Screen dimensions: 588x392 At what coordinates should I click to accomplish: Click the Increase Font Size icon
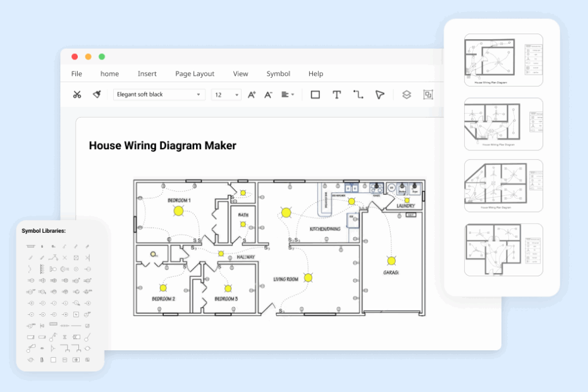[251, 94]
